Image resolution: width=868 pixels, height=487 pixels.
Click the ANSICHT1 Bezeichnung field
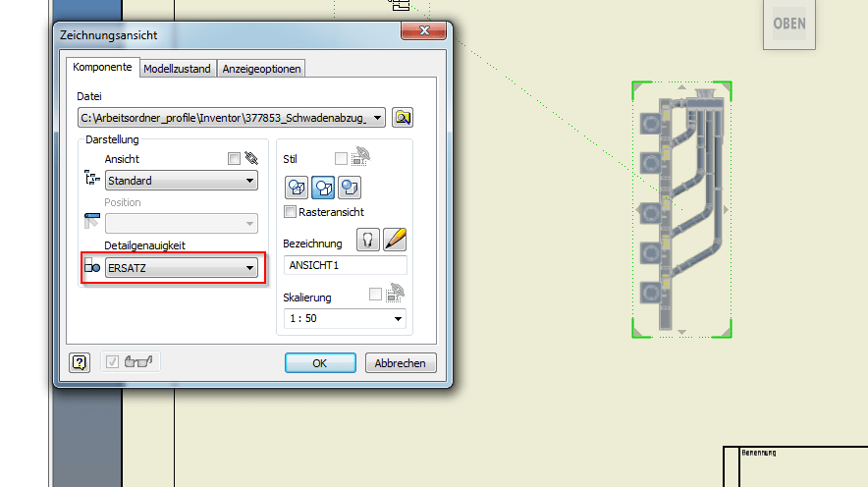[346, 265]
